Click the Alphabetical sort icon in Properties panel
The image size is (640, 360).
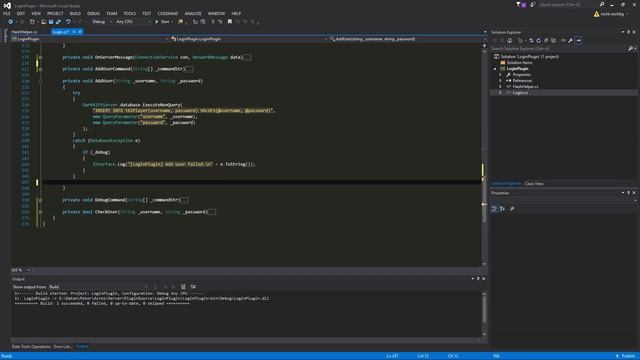click(x=502, y=209)
